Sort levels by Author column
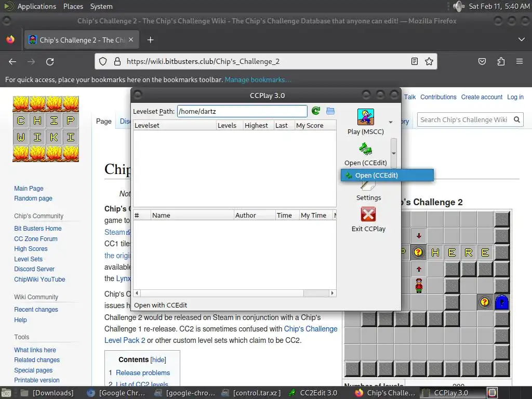532x399 pixels. point(255,215)
